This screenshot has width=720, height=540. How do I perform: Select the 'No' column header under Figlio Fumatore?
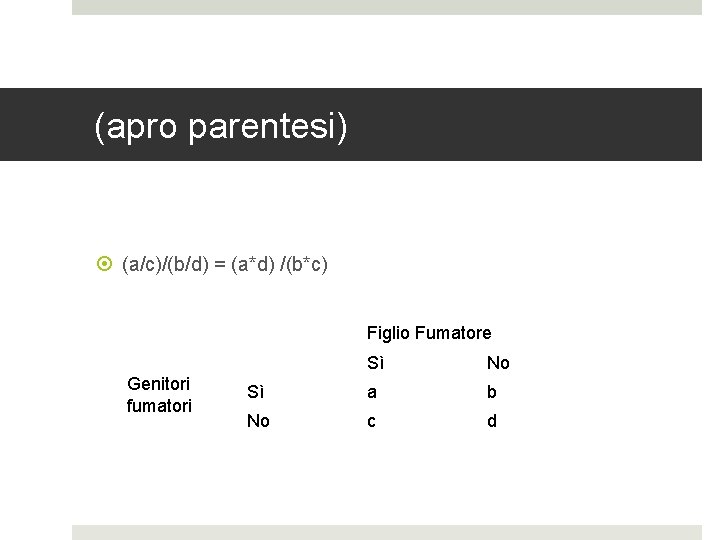498,363
